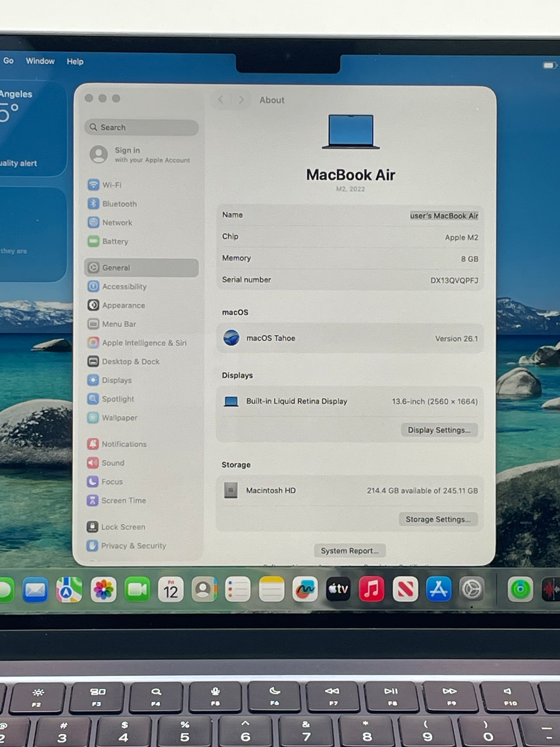Click the Storage Settings button
560x747 pixels.
pos(438,519)
